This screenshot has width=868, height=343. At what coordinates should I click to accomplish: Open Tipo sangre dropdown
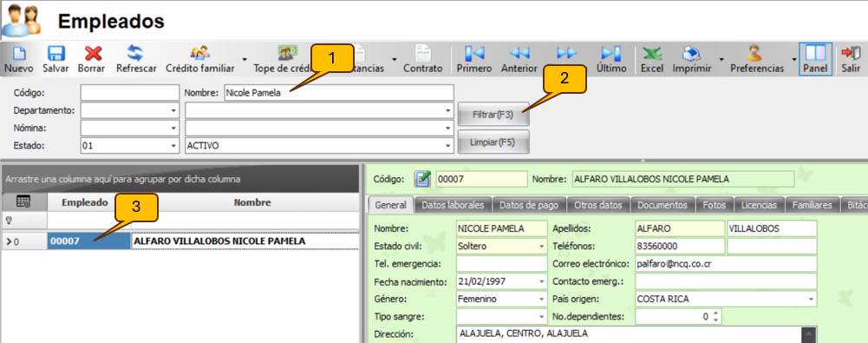[x=541, y=317]
